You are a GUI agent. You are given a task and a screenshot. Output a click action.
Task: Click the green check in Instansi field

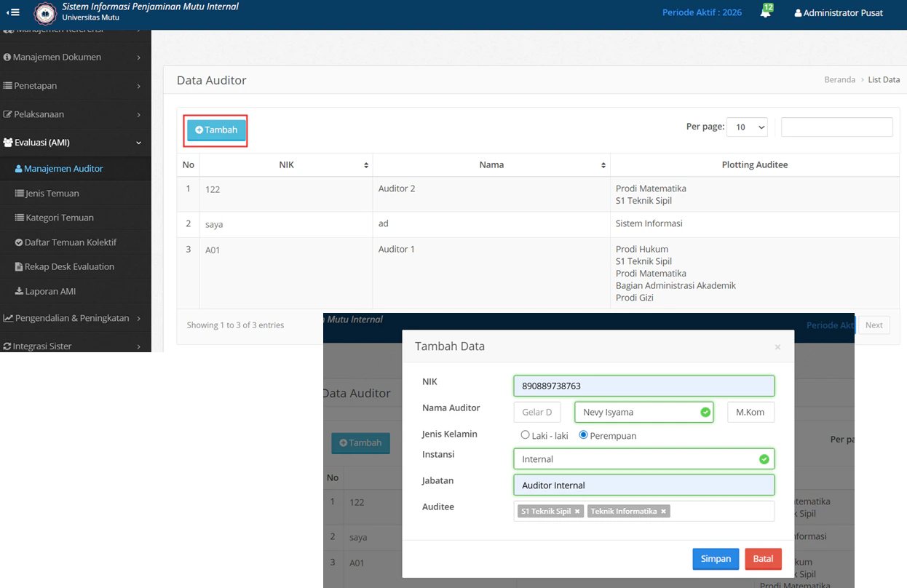tap(764, 459)
